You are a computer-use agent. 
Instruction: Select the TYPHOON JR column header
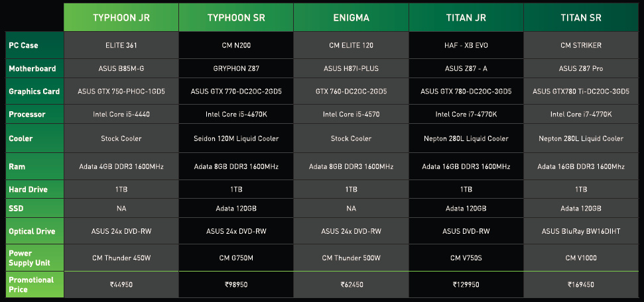click(x=121, y=17)
